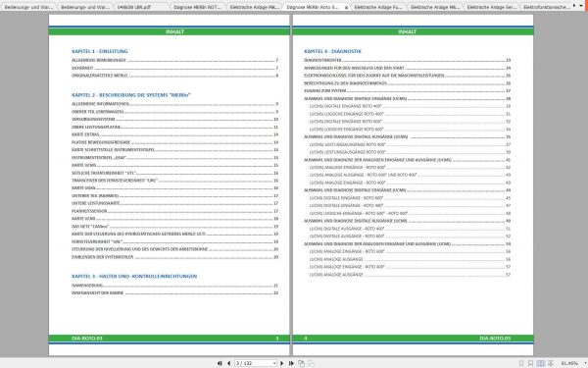Screen dimensions: 588x368
Task: Open the zoom level dropdown arrow
Action: 585,363
